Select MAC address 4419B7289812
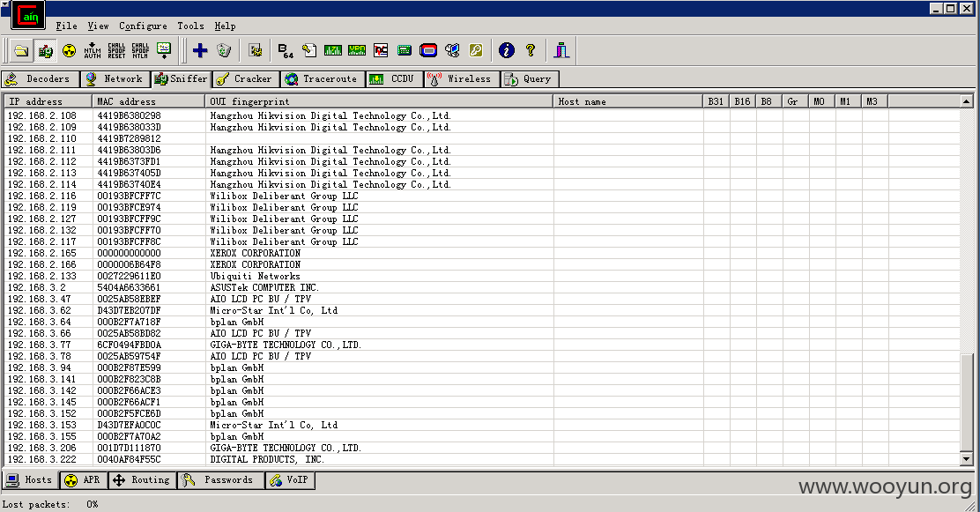This screenshot has height=512, width=980. click(129, 138)
